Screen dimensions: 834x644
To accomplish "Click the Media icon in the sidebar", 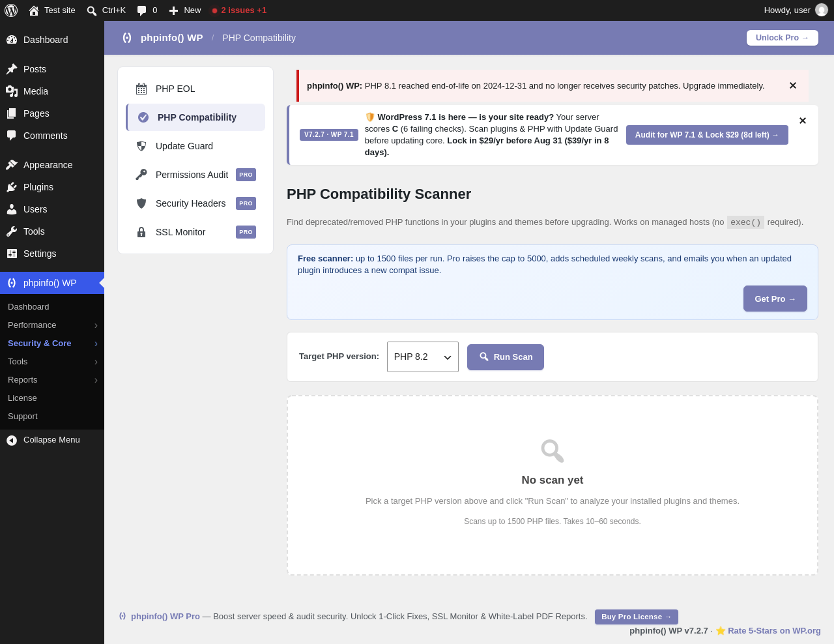I will (12, 91).
